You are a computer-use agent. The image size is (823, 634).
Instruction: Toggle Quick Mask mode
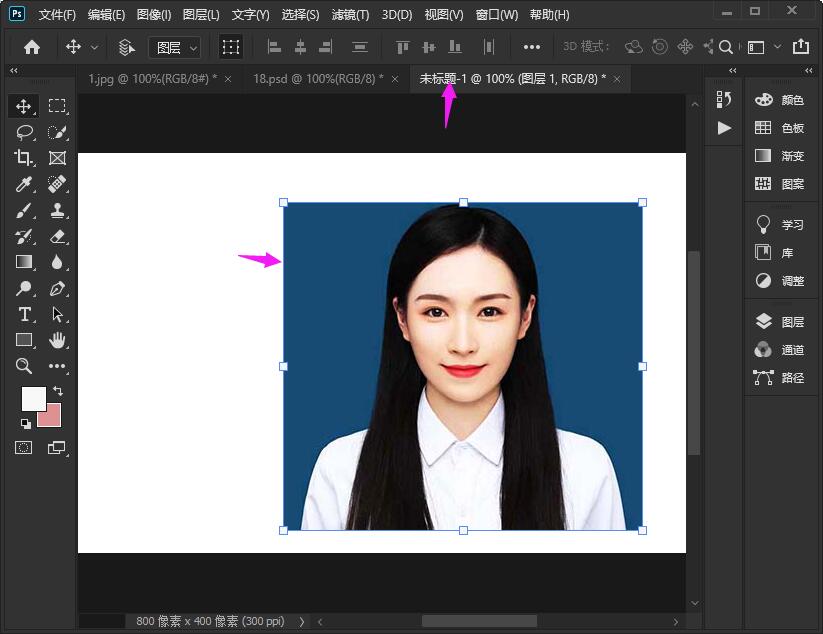point(24,448)
